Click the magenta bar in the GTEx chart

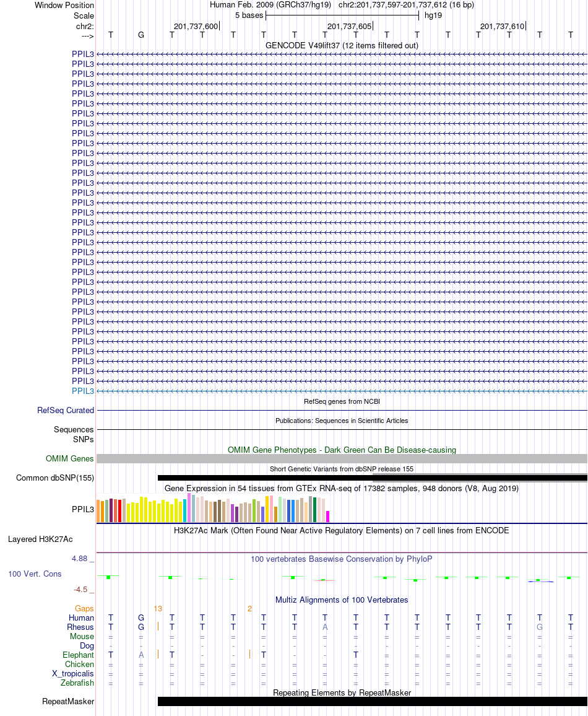327,517
